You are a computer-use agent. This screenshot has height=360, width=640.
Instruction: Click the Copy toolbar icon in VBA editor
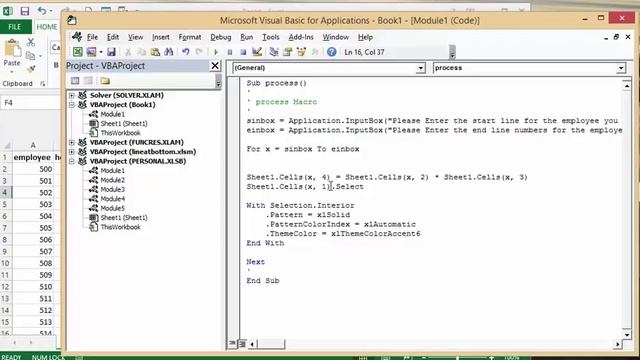(x=142, y=52)
